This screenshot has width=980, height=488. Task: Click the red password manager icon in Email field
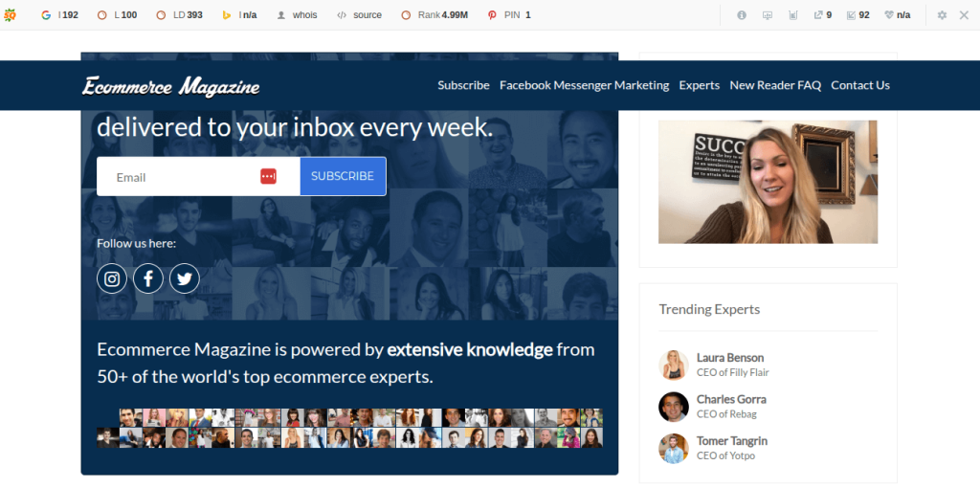(x=268, y=177)
